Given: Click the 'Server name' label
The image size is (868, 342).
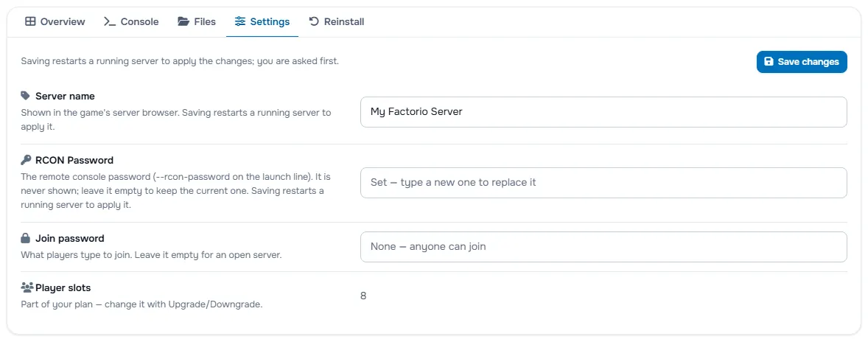Looking at the screenshot, I should coord(65,96).
